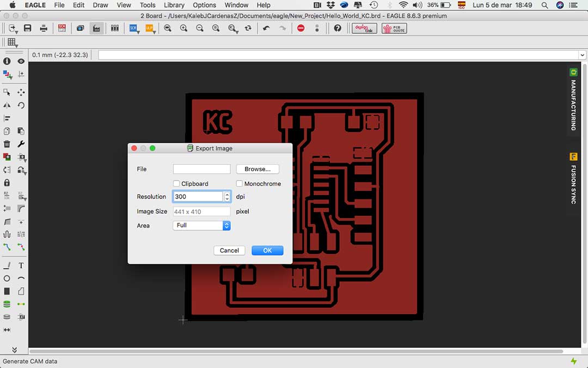Open the Area dropdown set to Full
588x368 pixels.
201,225
